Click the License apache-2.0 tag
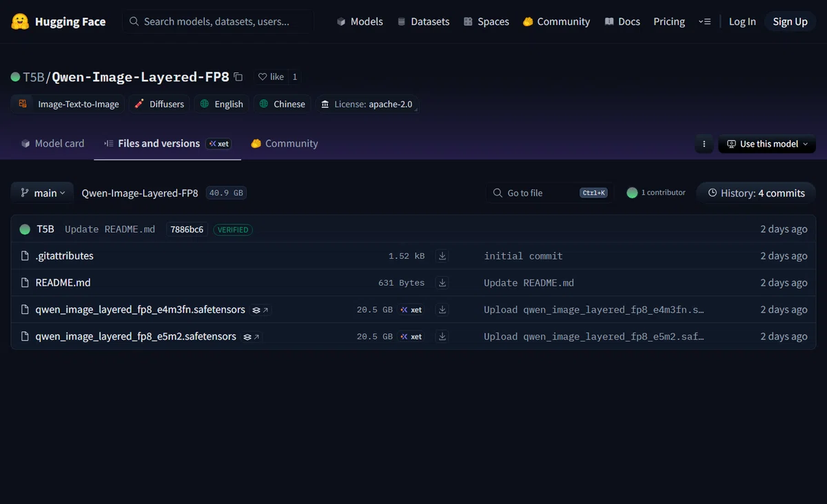This screenshot has height=504, width=827. point(367,104)
